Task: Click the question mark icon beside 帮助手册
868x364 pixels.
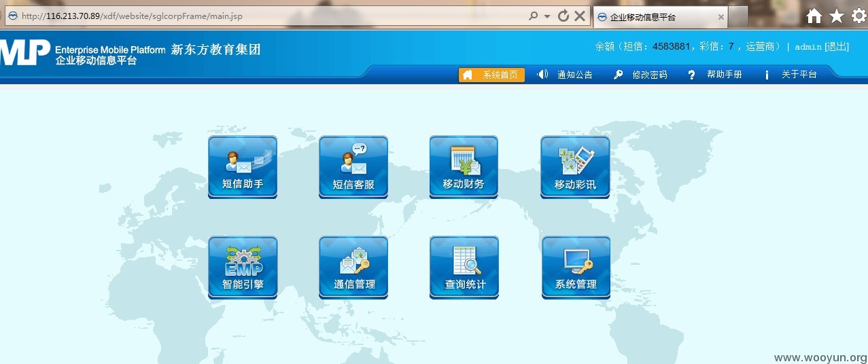Action: click(691, 75)
